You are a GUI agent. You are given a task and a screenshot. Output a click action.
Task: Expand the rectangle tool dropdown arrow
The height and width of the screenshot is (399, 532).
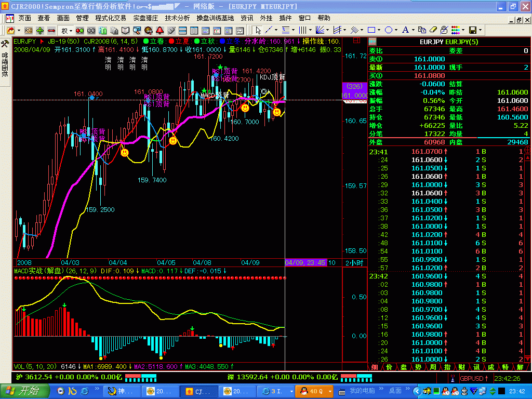pos(379,31)
